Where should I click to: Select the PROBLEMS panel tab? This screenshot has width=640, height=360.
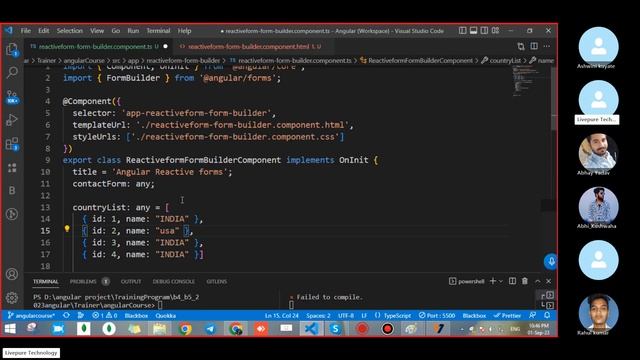(89, 282)
